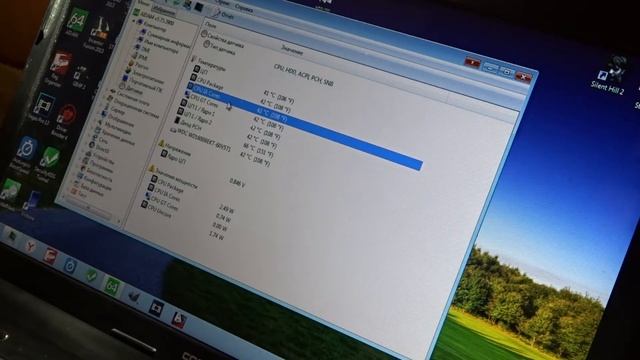Select the Тип датчика row
This screenshot has height=360, width=640.
(221, 48)
